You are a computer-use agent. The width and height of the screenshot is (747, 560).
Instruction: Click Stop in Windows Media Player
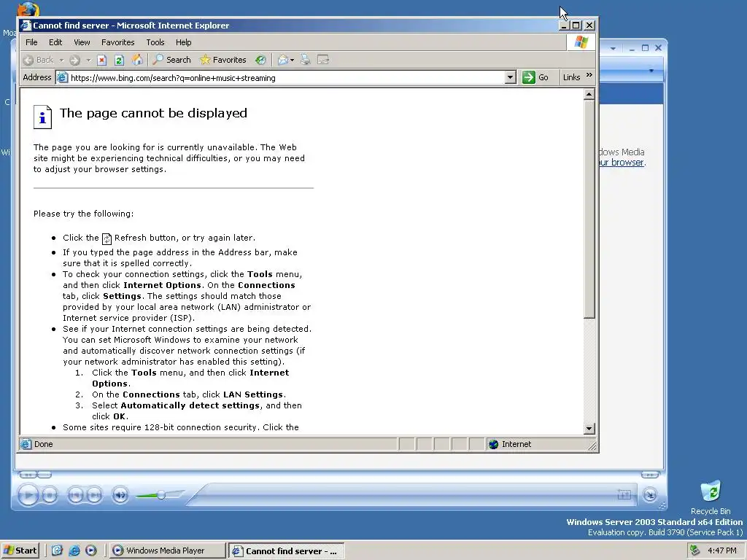50,495
